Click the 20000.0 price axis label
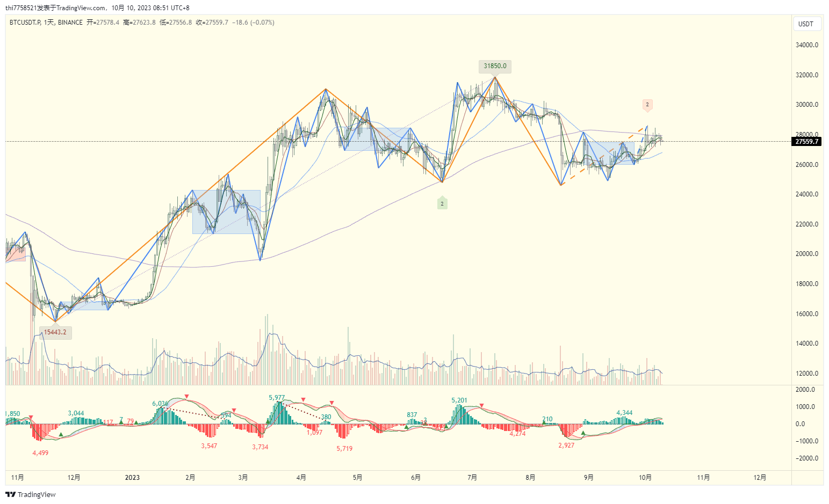The image size is (829, 504). point(807,254)
